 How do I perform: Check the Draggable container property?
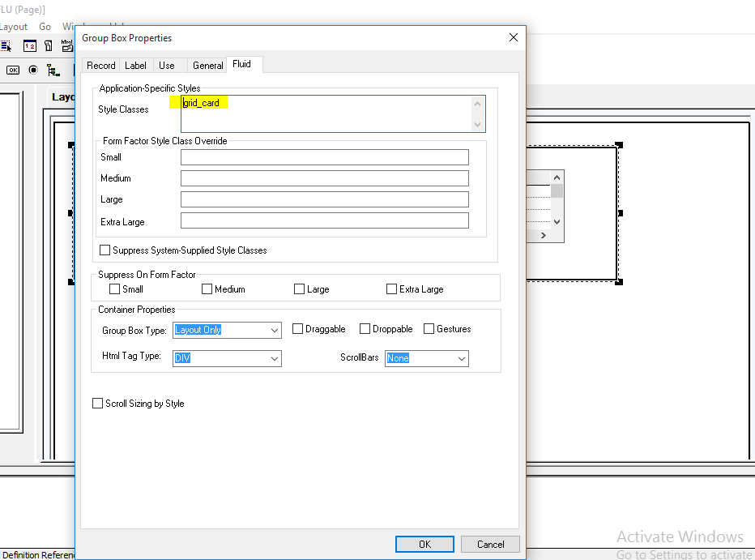click(297, 329)
